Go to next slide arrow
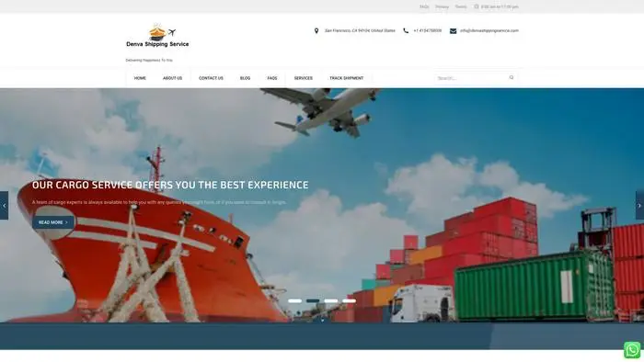 click(639, 206)
